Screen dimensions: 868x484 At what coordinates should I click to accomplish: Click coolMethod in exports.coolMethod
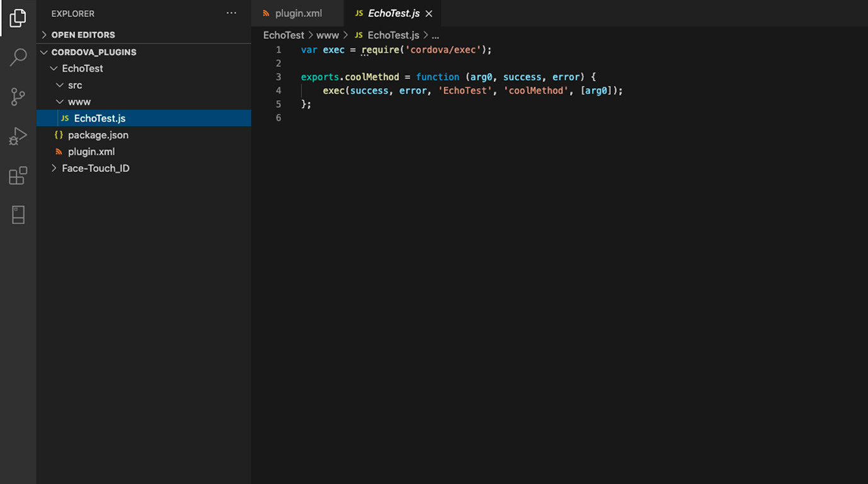tap(372, 77)
